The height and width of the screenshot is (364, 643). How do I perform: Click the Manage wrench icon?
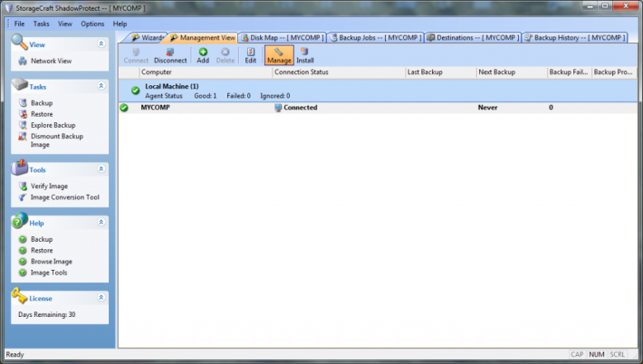[279, 52]
